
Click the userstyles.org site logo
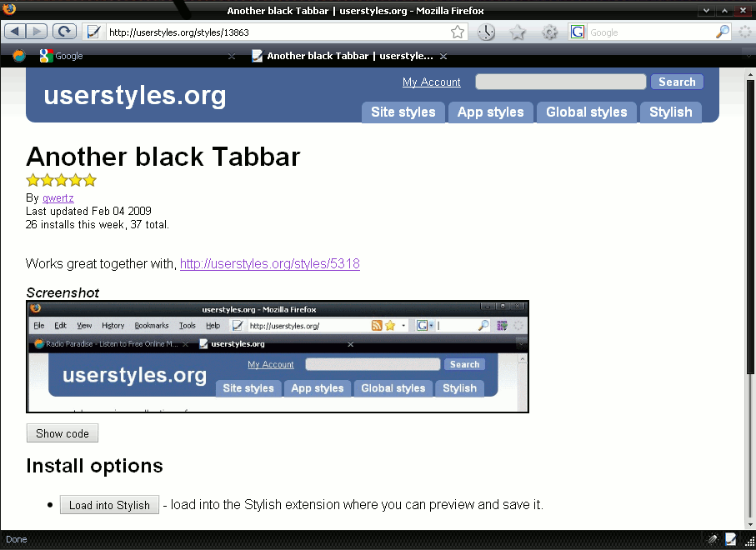pyautogui.click(x=134, y=96)
